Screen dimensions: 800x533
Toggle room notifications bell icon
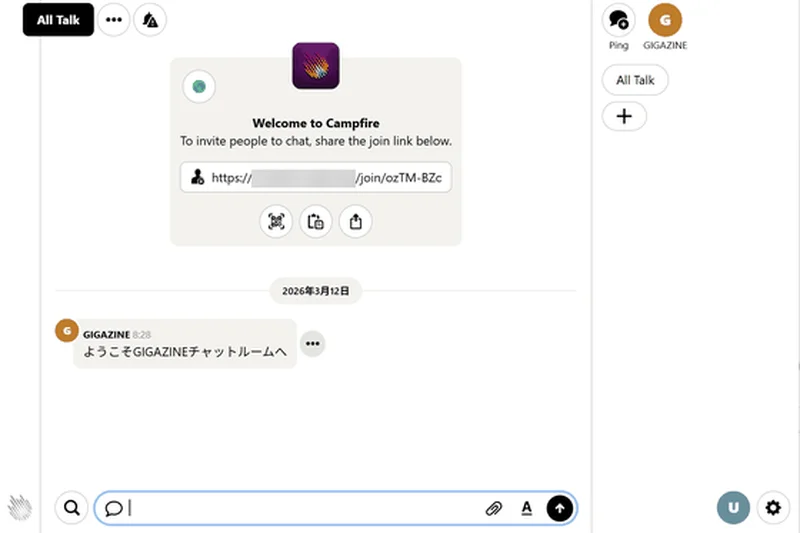tap(150, 20)
